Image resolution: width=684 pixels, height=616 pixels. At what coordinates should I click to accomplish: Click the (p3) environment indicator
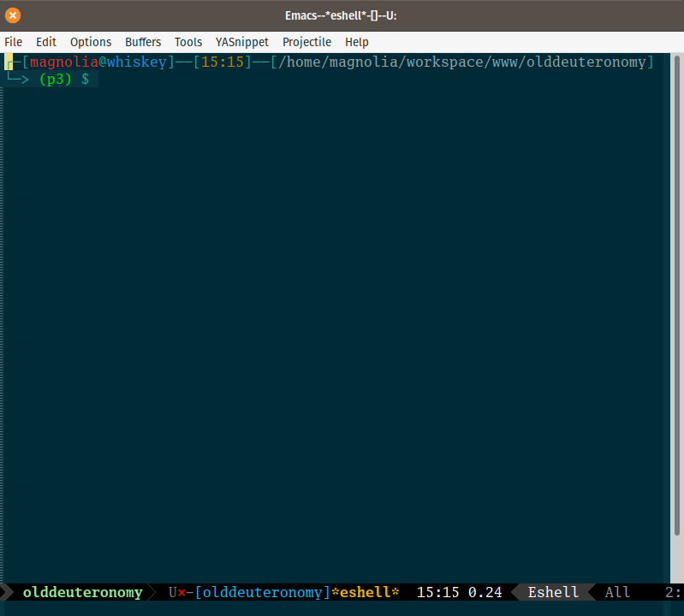56,80
